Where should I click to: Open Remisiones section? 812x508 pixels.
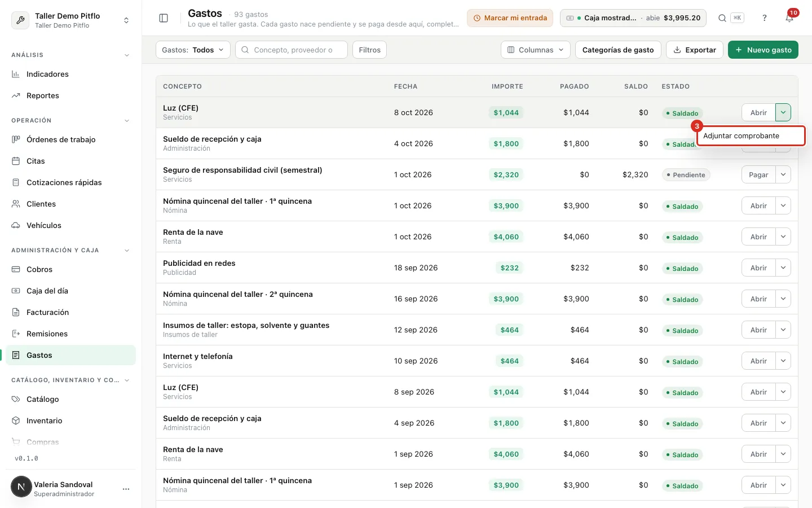coord(70,334)
